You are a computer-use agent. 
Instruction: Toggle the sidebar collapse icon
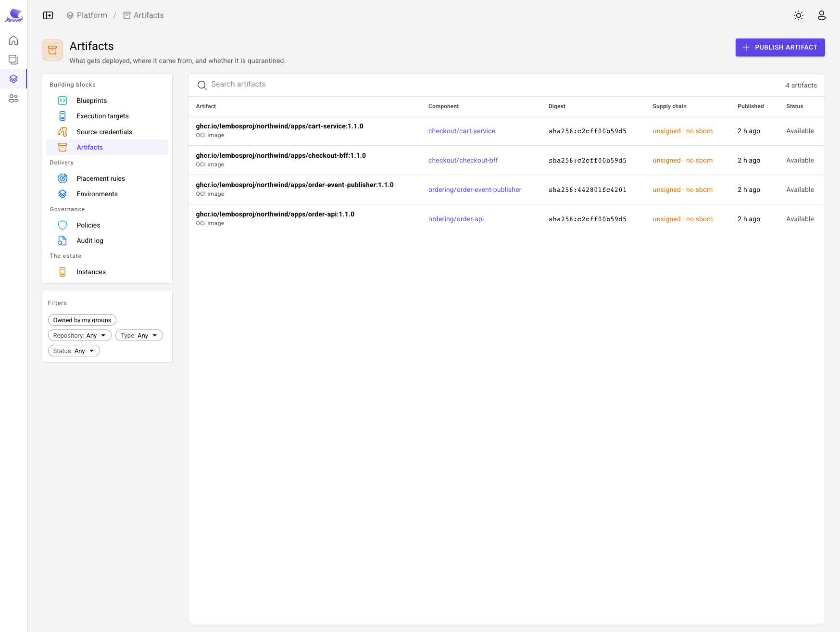coord(48,15)
